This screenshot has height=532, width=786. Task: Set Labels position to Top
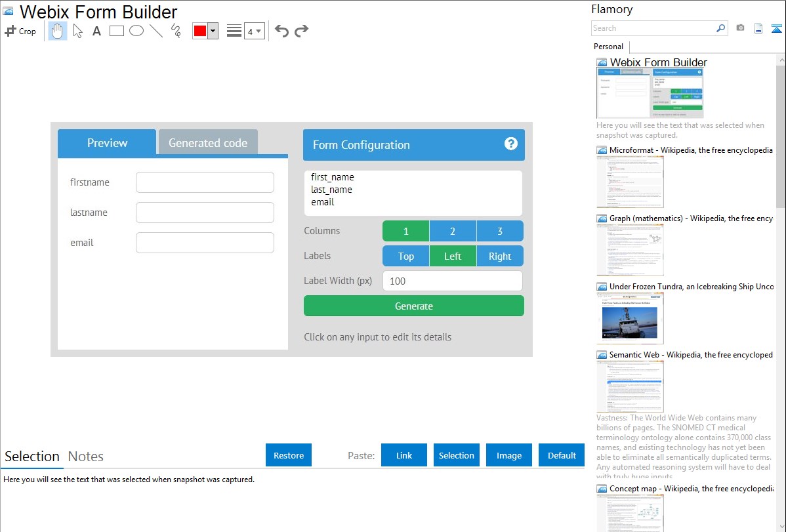[405, 256]
